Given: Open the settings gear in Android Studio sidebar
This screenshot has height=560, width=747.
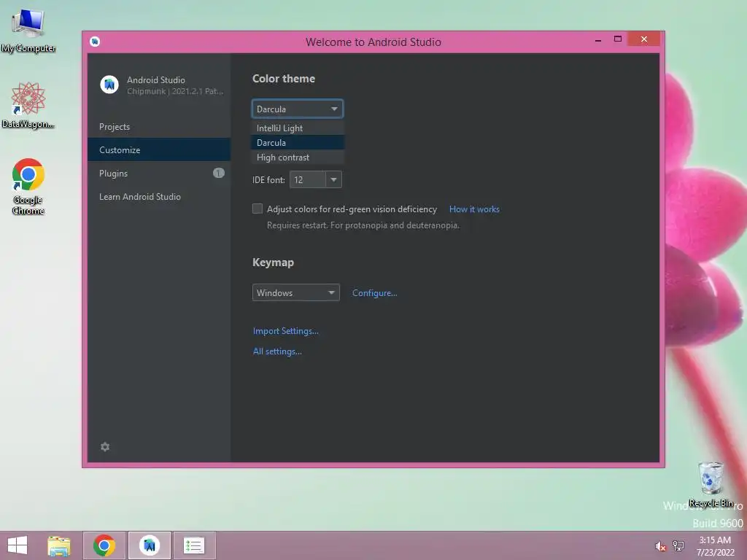Looking at the screenshot, I should pyautogui.click(x=105, y=447).
